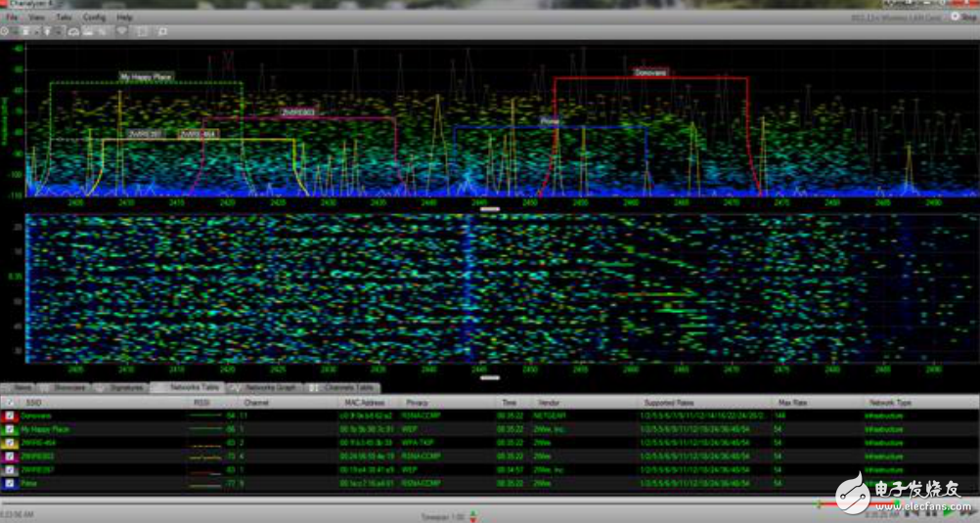Switch to the Signatures tab
This screenshot has width=980, height=523.
[x=125, y=388]
